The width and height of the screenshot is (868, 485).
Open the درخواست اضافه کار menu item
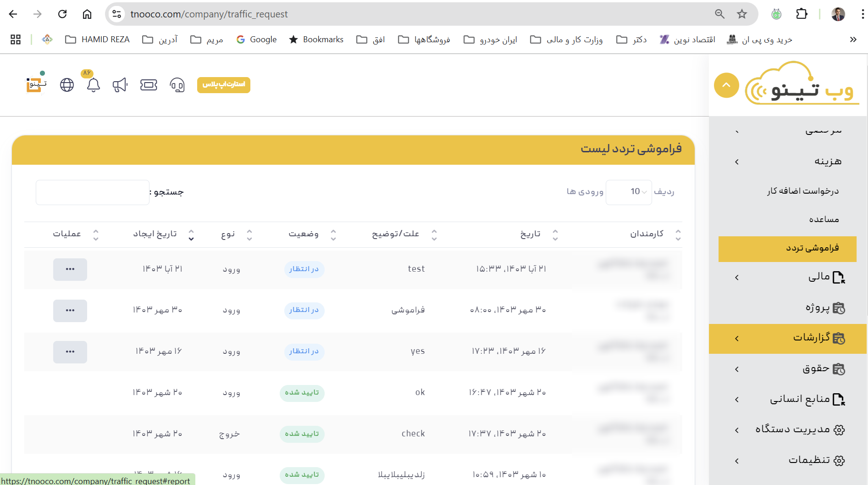802,191
